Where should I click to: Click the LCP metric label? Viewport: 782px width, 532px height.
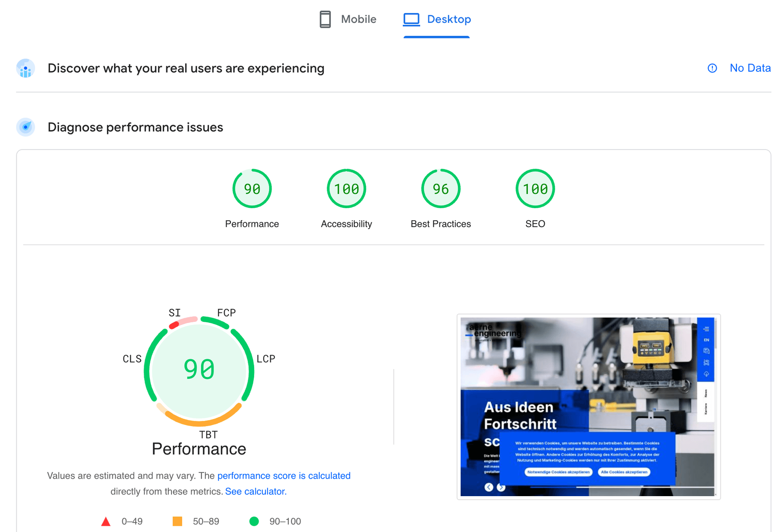pos(266,359)
